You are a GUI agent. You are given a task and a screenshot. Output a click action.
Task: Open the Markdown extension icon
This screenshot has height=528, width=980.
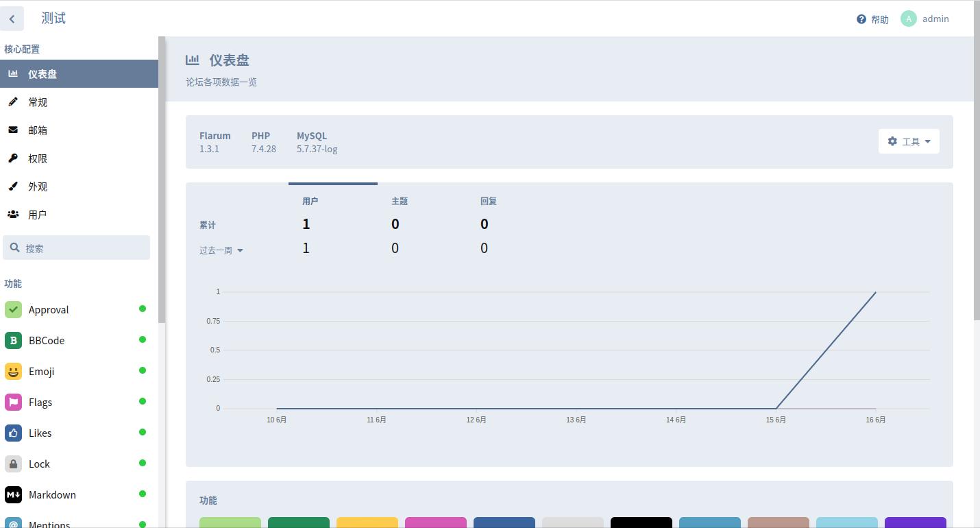tap(13, 494)
